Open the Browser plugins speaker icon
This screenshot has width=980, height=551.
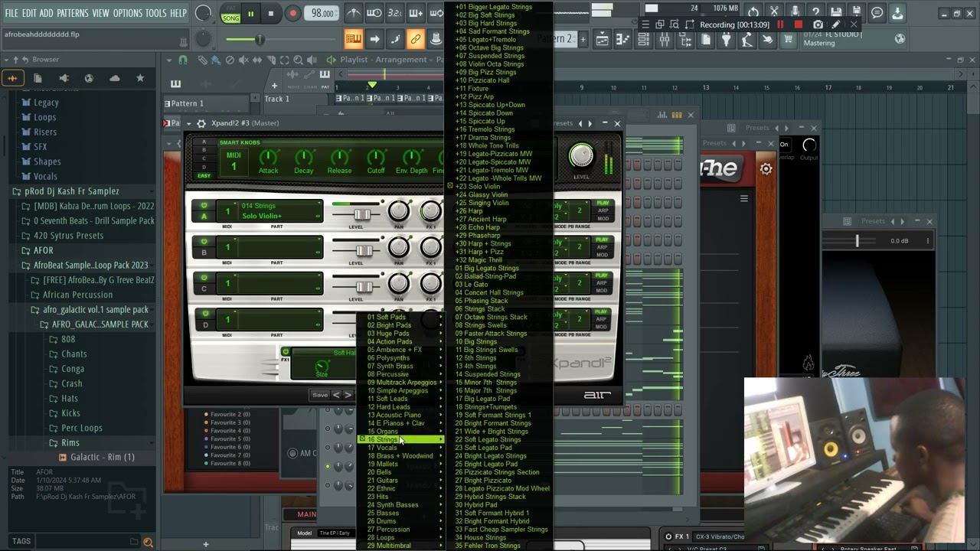[64, 78]
